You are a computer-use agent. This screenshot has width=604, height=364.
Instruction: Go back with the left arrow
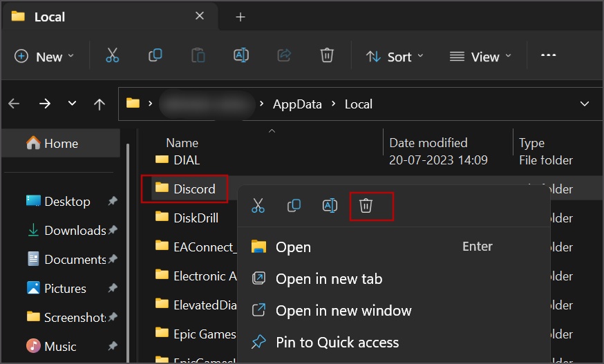(15, 104)
